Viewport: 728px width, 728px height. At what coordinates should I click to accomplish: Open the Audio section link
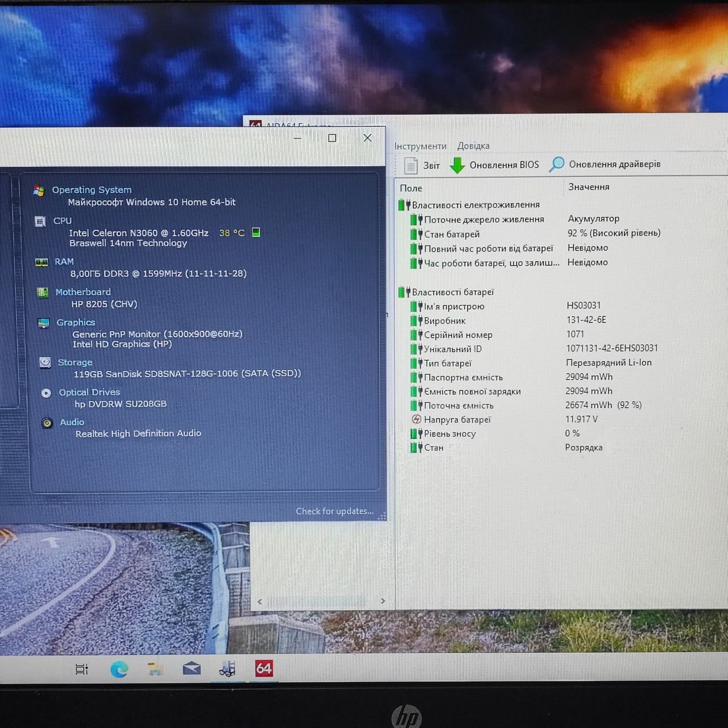pos(72,422)
